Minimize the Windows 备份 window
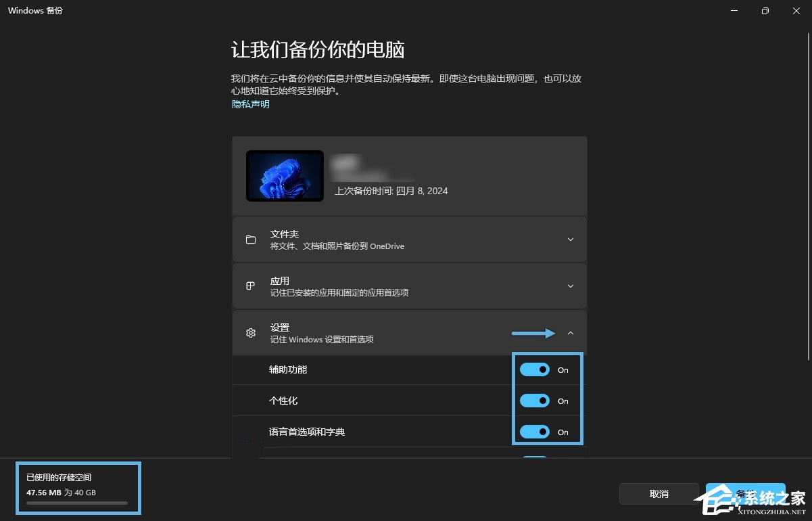 tap(733, 11)
